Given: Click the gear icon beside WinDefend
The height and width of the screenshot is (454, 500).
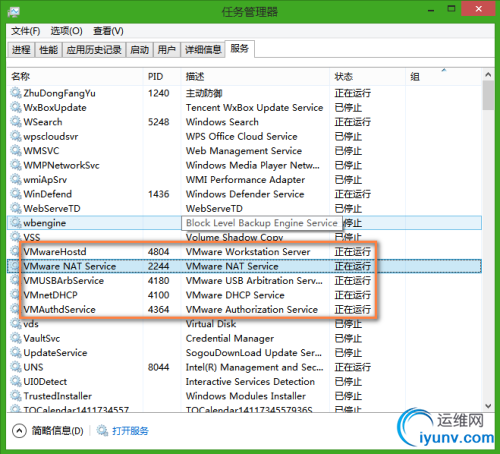Looking at the screenshot, I should pos(16,194).
